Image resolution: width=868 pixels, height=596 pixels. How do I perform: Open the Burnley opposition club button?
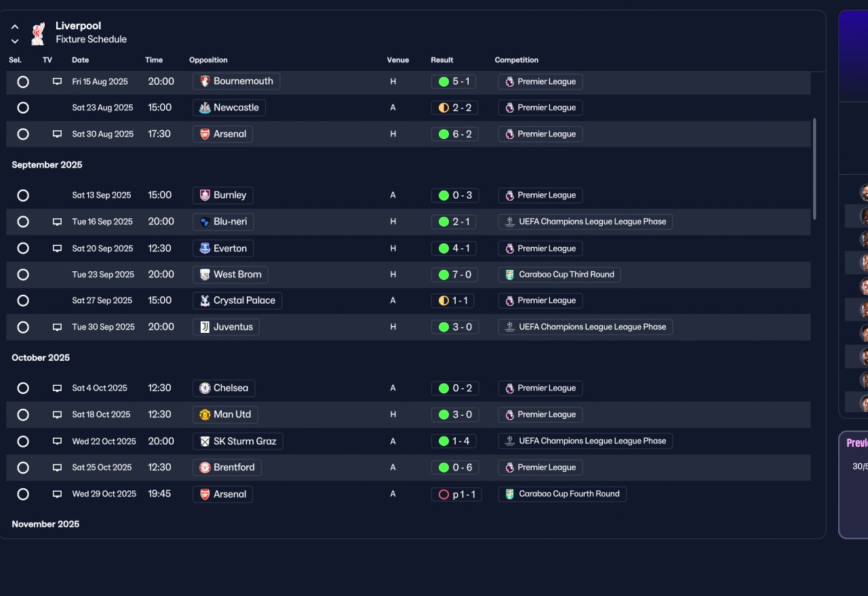coord(222,195)
